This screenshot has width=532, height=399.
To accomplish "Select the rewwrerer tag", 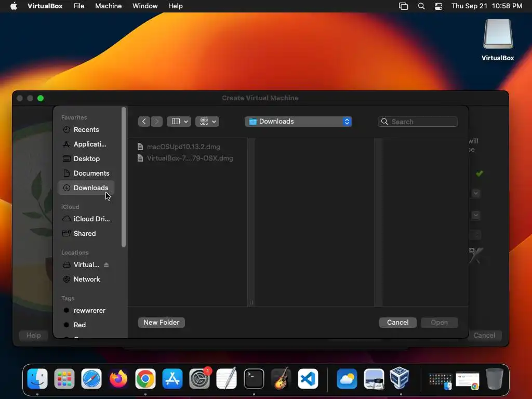I will 86,311.
